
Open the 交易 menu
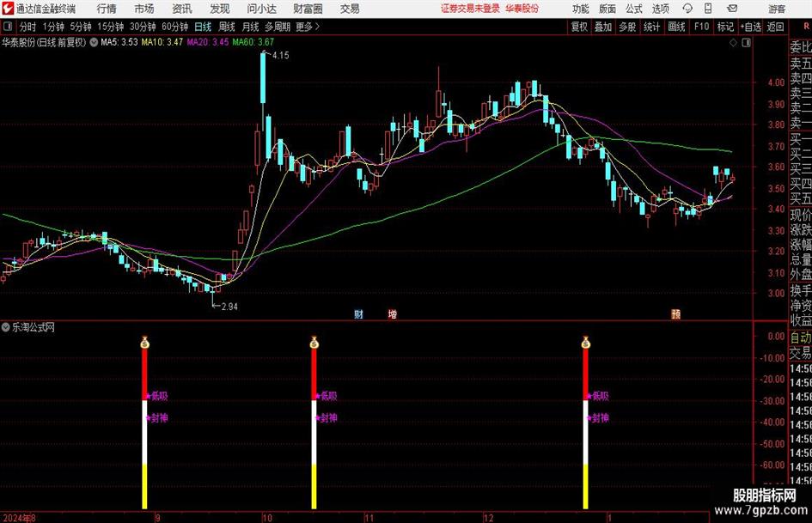[350, 9]
